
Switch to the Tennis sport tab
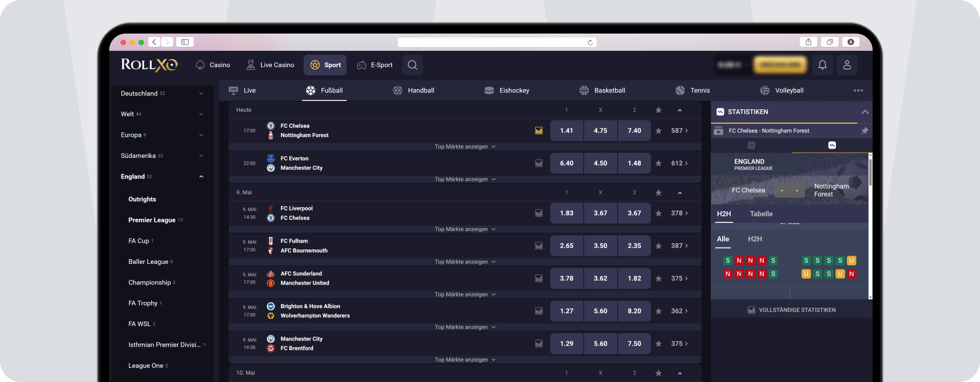(x=693, y=90)
